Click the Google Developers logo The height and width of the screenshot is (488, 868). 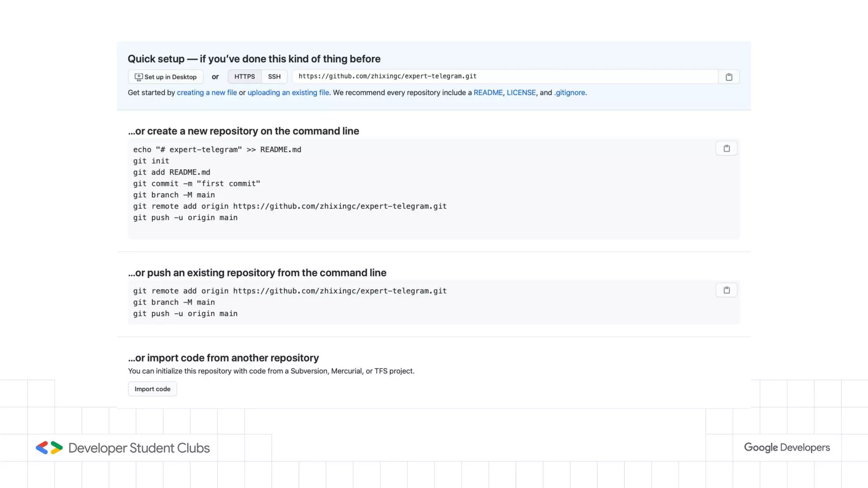coord(787,447)
